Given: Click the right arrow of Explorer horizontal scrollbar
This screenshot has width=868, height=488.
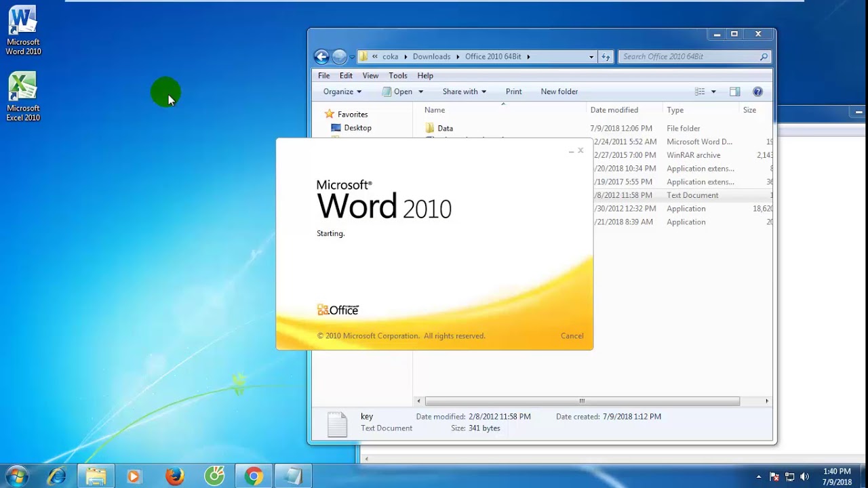Looking at the screenshot, I should (767, 401).
